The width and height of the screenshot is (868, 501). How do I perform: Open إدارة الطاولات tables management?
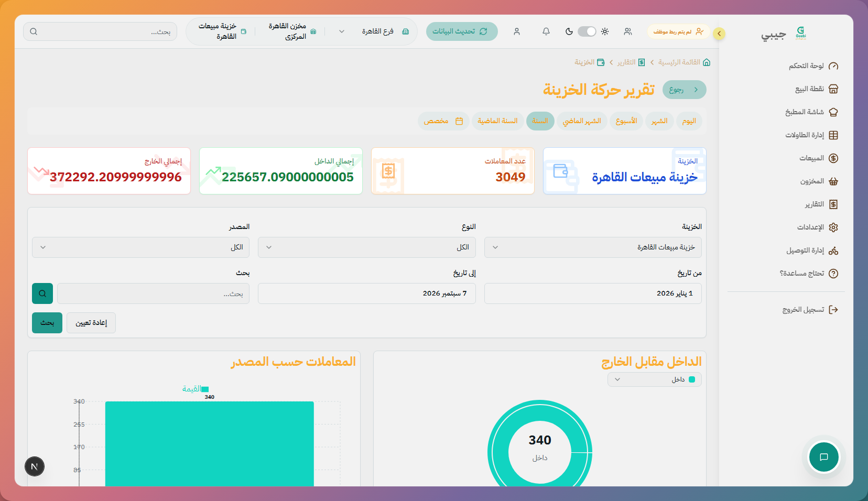click(x=811, y=135)
